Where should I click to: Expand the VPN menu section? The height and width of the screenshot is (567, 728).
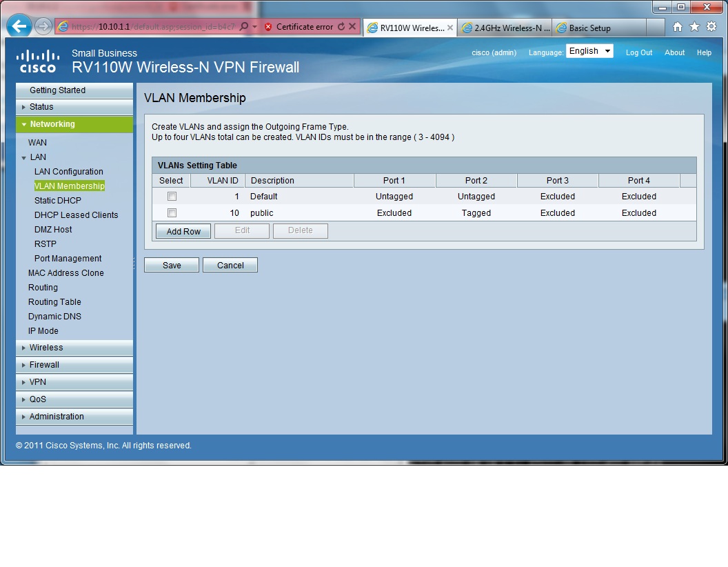74,381
